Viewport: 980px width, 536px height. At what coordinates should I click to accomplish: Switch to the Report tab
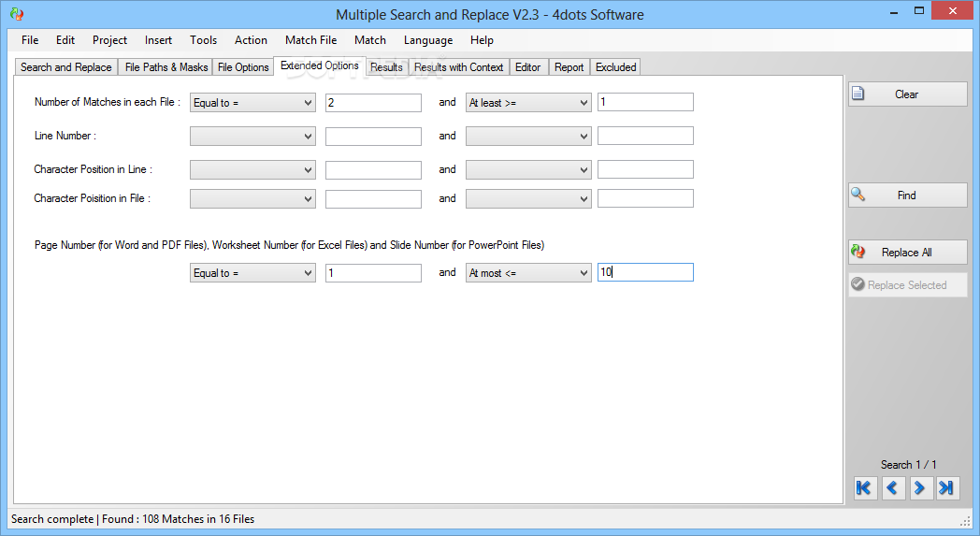coord(569,67)
